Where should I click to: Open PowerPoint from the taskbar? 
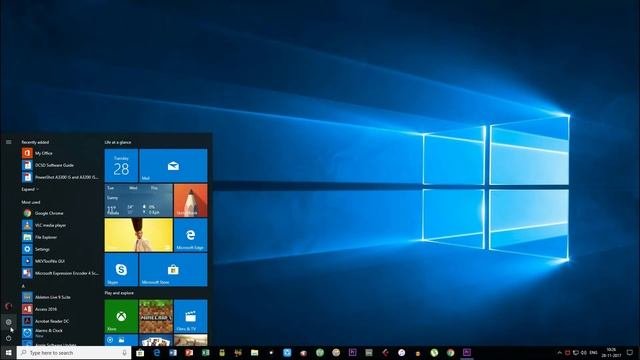(189, 353)
